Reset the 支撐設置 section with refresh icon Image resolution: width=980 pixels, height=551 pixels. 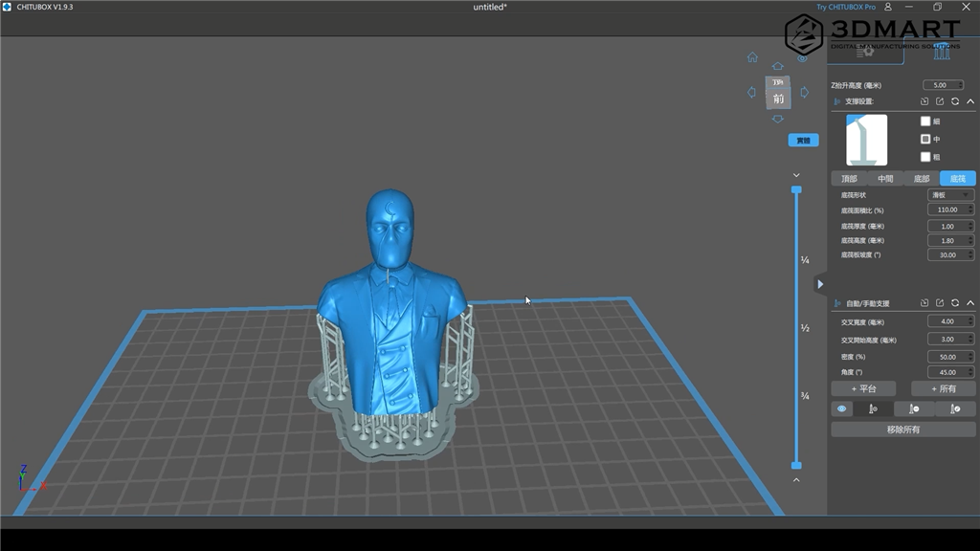point(955,101)
